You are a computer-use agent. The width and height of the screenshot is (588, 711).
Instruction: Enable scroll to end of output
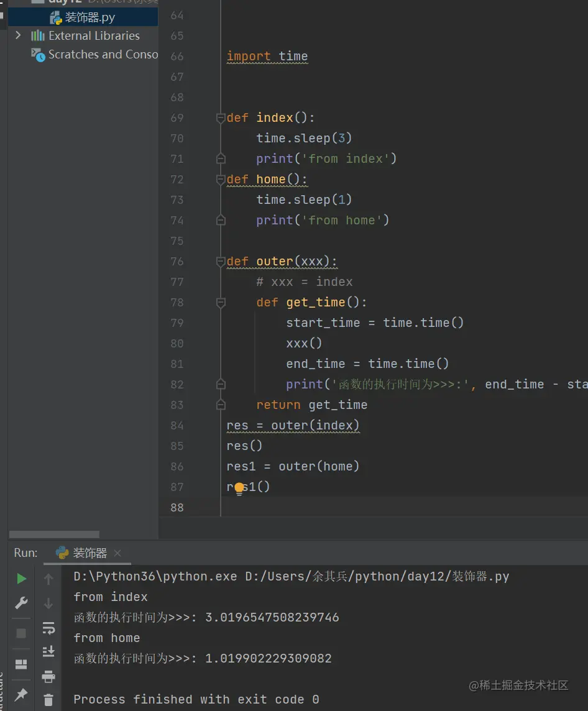click(48, 651)
